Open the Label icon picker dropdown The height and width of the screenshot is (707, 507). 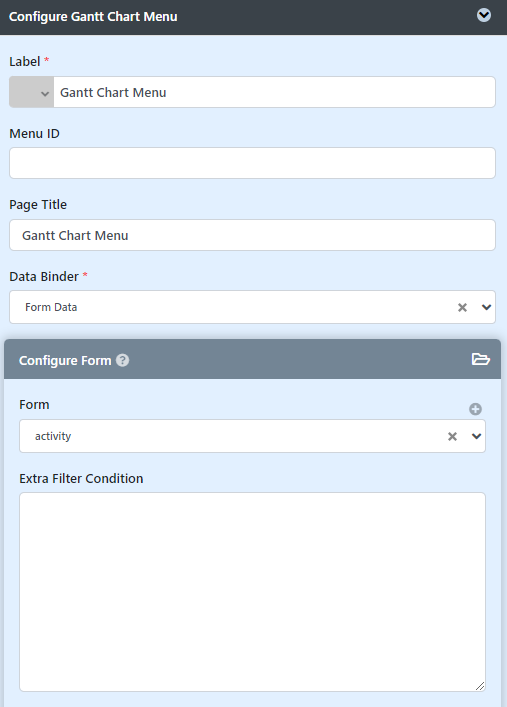(x=32, y=92)
